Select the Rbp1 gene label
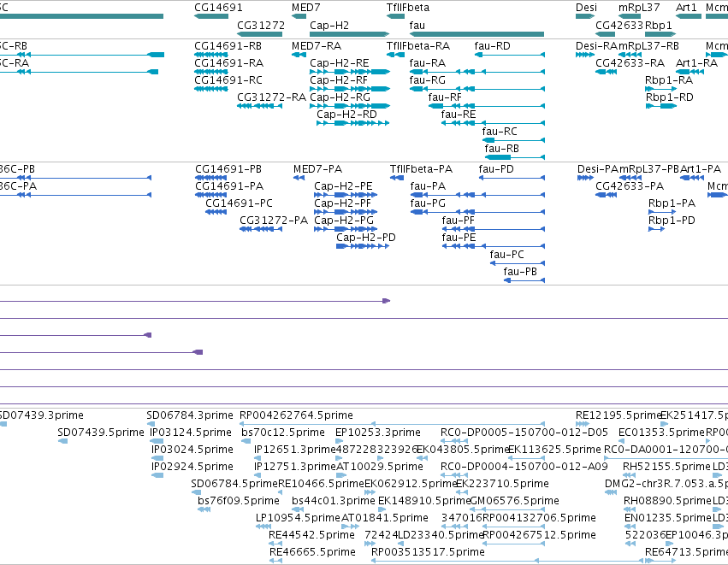The image size is (728, 565). pyautogui.click(x=659, y=26)
